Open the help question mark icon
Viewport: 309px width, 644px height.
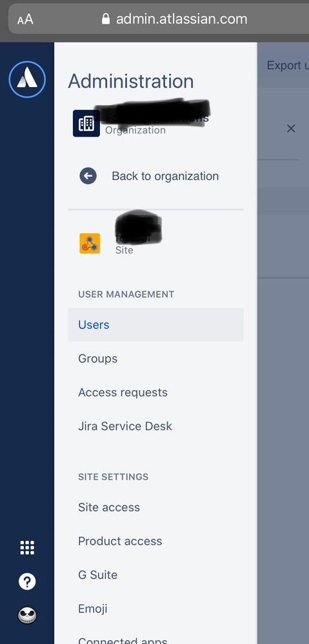coord(27,581)
